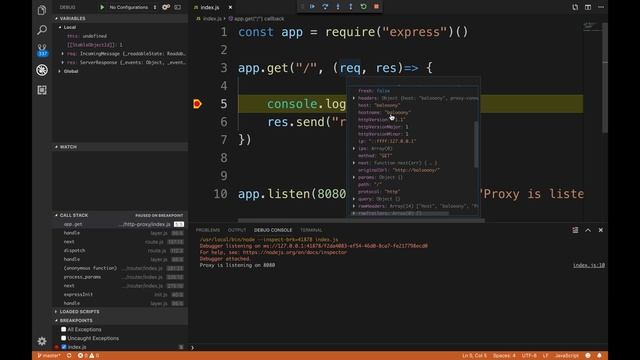Click the hover popup vertical scrollbar
The height and width of the screenshot is (360, 640).
476,144
